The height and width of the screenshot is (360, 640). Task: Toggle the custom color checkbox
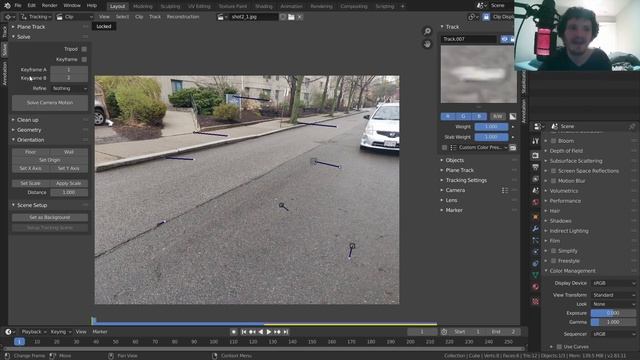point(444,148)
